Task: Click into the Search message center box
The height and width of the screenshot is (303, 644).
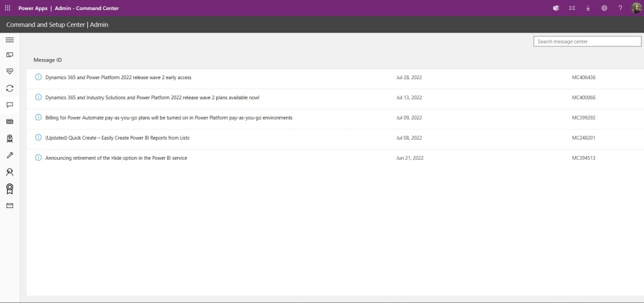Action: pos(587,41)
